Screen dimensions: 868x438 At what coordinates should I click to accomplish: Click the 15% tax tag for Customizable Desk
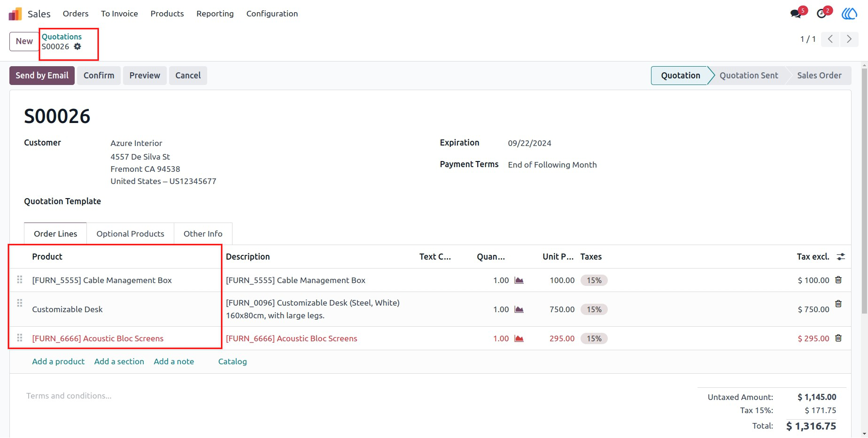tap(594, 309)
